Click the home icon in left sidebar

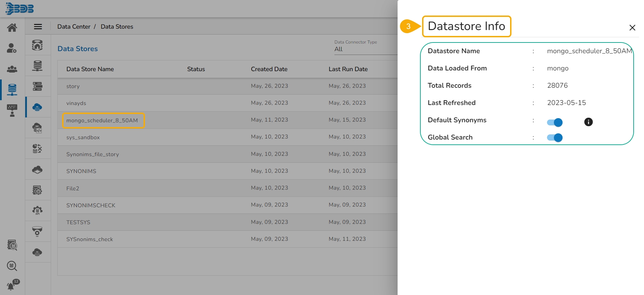pos(12,28)
